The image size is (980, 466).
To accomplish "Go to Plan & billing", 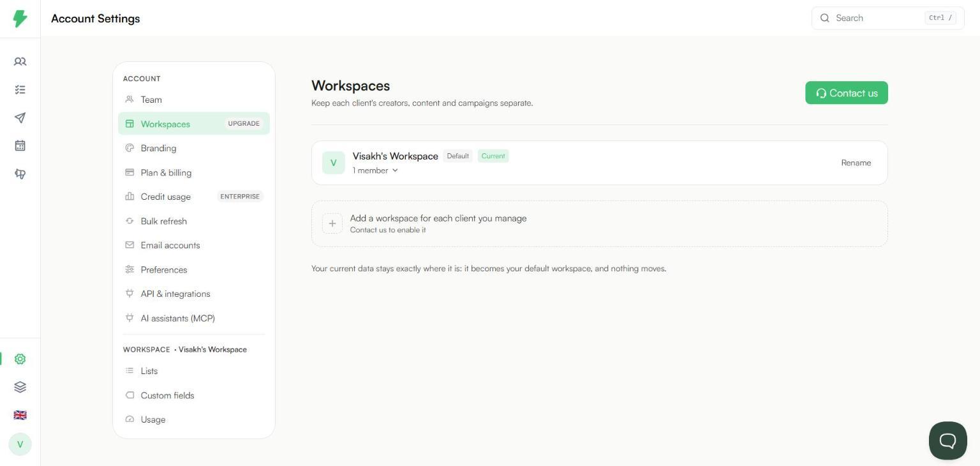I will [194, 172].
